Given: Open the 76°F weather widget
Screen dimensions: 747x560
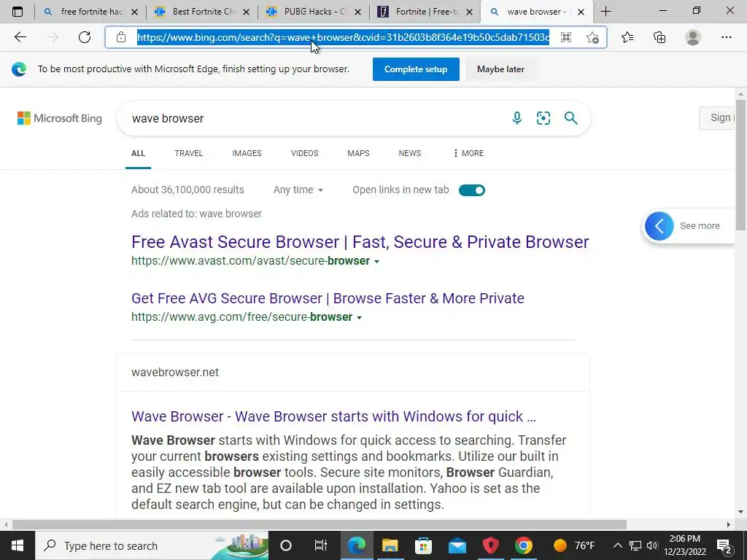Looking at the screenshot, I should pos(573,545).
